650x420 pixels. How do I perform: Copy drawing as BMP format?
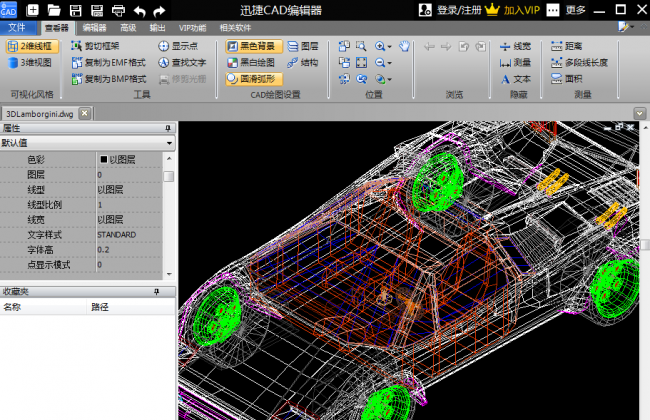(109, 79)
